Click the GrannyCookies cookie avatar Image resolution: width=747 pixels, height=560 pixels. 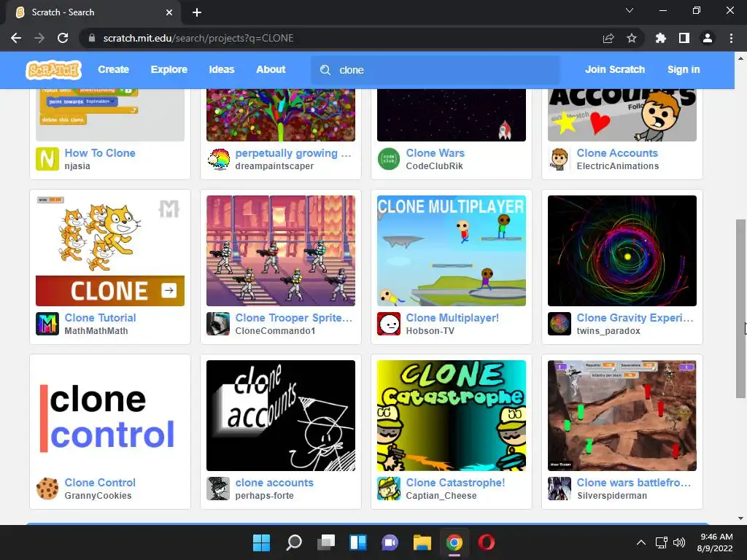(x=47, y=489)
